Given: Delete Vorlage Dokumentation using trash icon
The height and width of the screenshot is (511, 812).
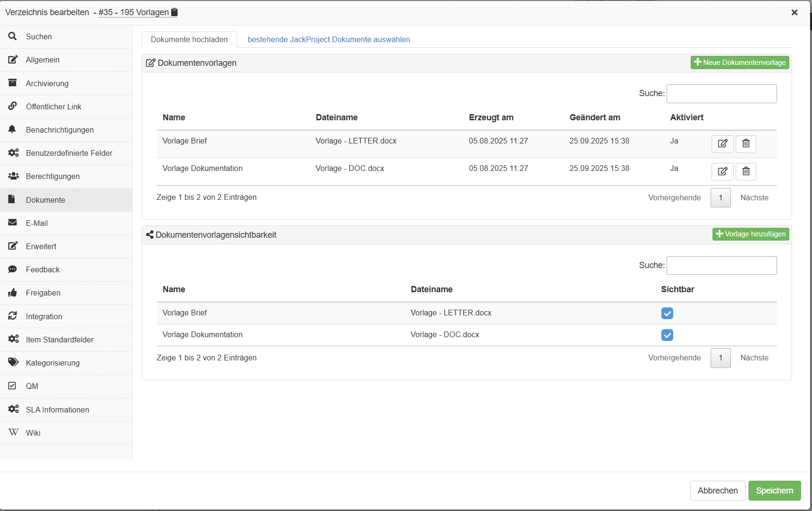Looking at the screenshot, I should pos(746,171).
